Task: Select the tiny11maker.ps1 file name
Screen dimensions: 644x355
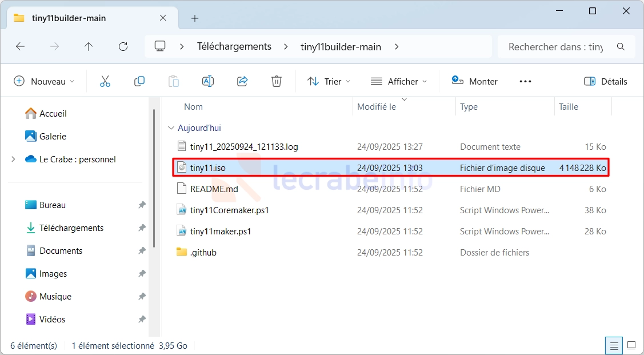Action: [x=221, y=232]
